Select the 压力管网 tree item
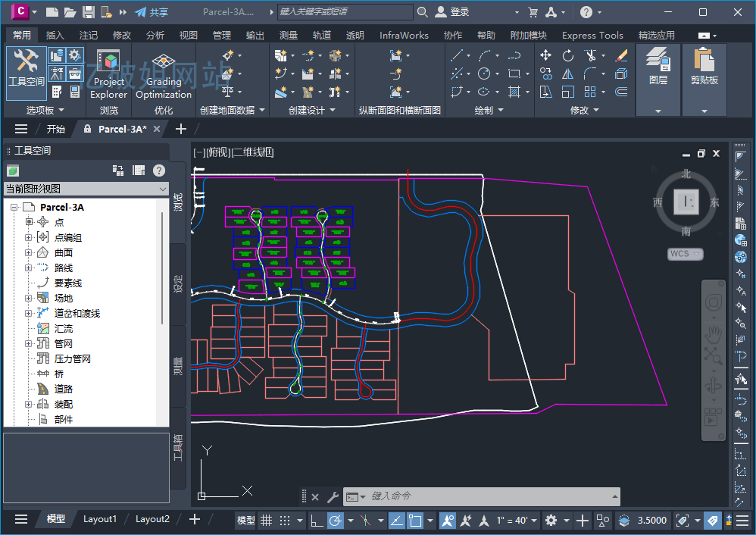This screenshot has width=756, height=535. [72, 358]
